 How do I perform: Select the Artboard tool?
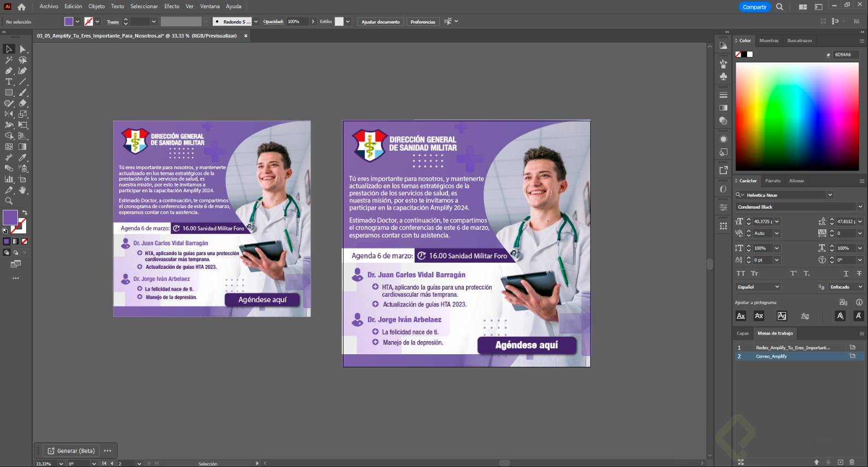tap(23, 179)
